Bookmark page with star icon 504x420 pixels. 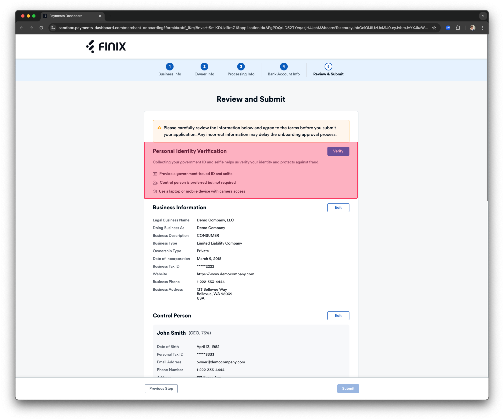coord(434,28)
